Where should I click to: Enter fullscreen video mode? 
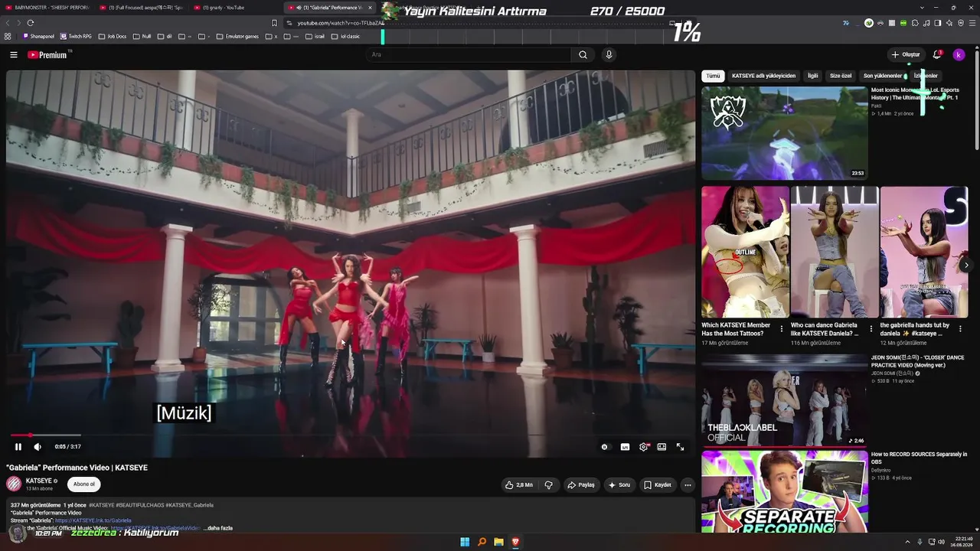coord(680,447)
